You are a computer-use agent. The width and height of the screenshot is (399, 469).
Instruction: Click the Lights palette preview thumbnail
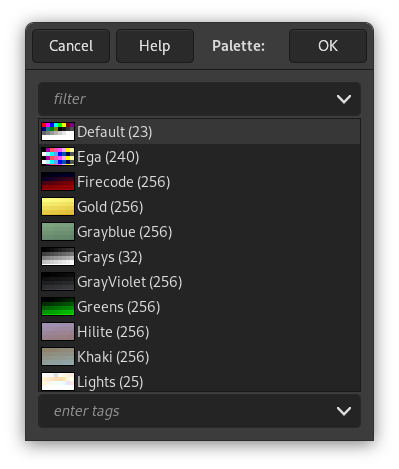click(x=58, y=382)
